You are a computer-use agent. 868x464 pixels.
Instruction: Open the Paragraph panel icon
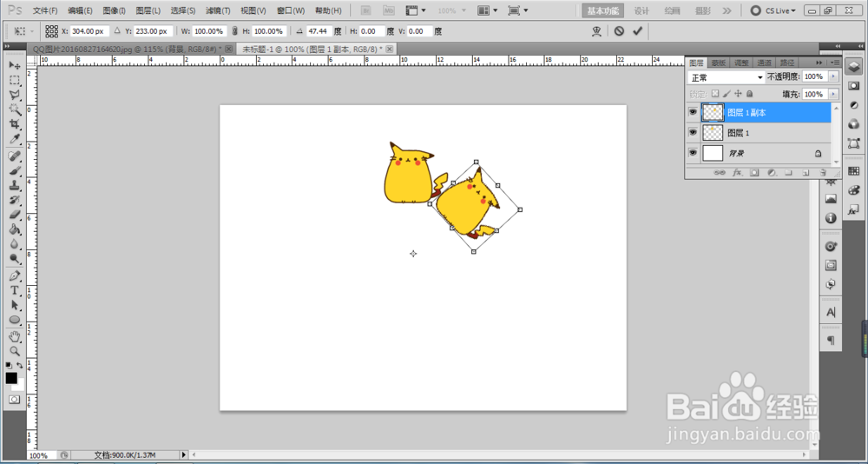click(831, 339)
